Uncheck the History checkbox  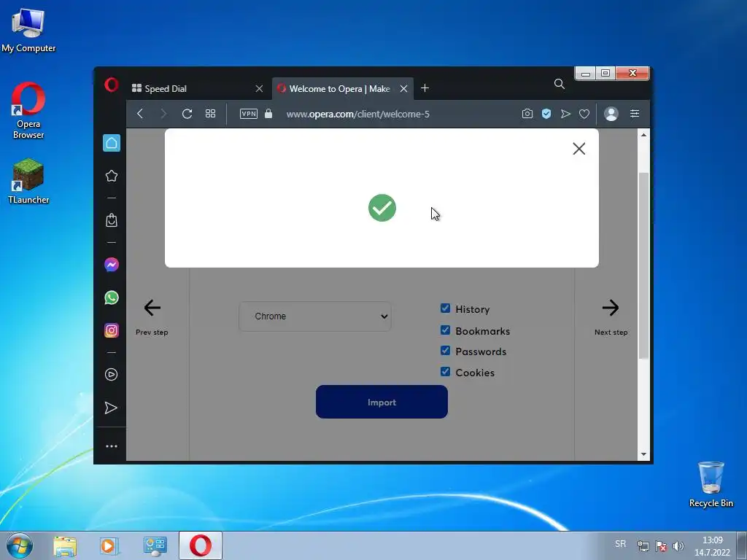(446, 308)
